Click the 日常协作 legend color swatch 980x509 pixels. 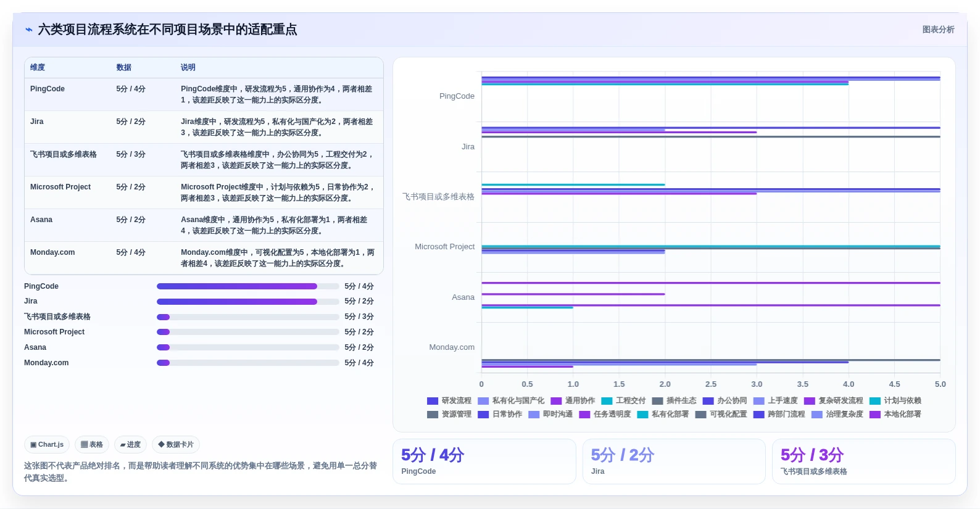click(483, 414)
